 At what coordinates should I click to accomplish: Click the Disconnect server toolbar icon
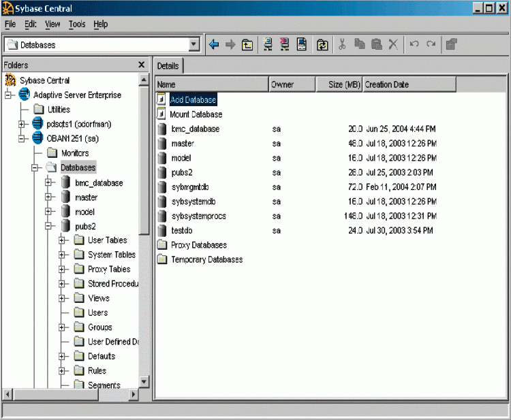(x=285, y=44)
